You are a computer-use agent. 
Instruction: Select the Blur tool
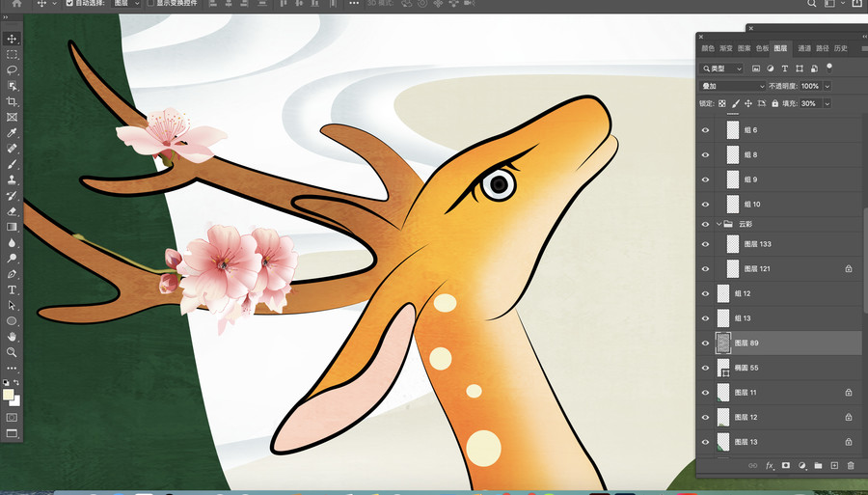12,242
